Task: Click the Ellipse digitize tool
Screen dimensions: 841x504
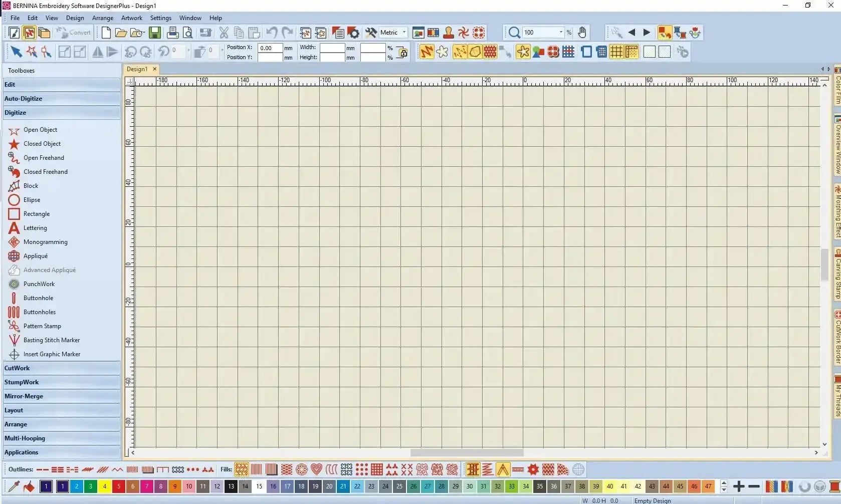Action: pos(32,200)
